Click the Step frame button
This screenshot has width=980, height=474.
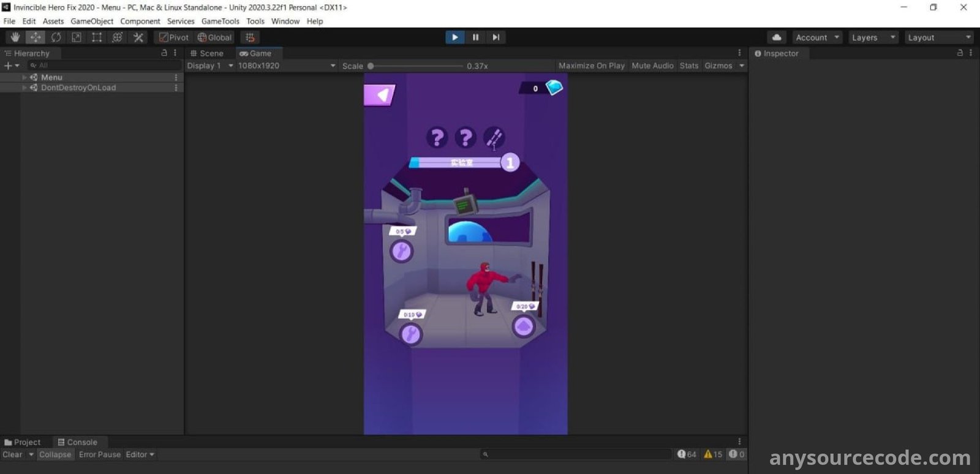pos(496,37)
